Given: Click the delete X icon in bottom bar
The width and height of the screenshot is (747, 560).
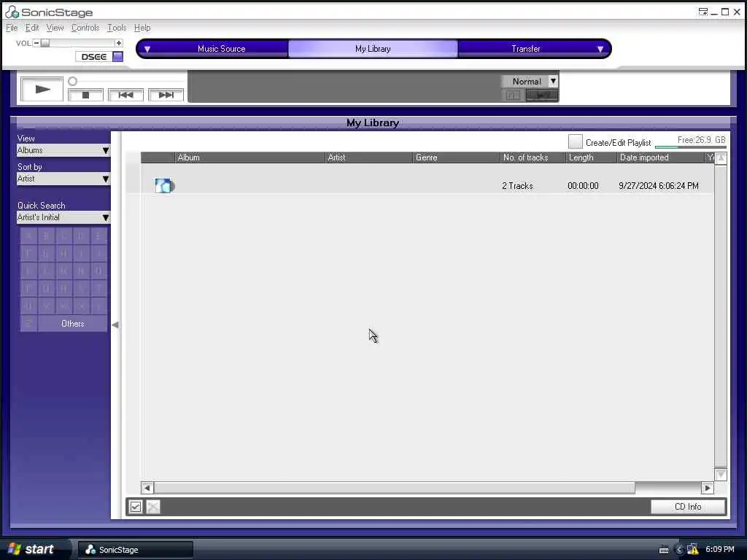Looking at the screenshot, I should [153, 507].
